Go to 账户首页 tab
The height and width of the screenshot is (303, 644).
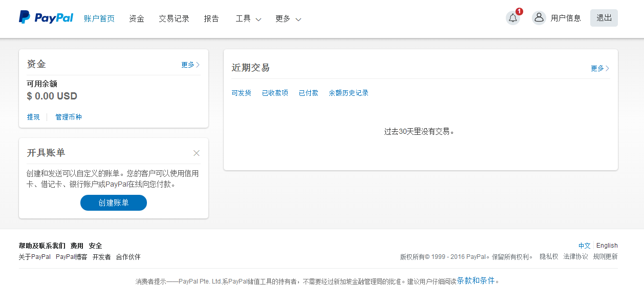tap(99, 18)
